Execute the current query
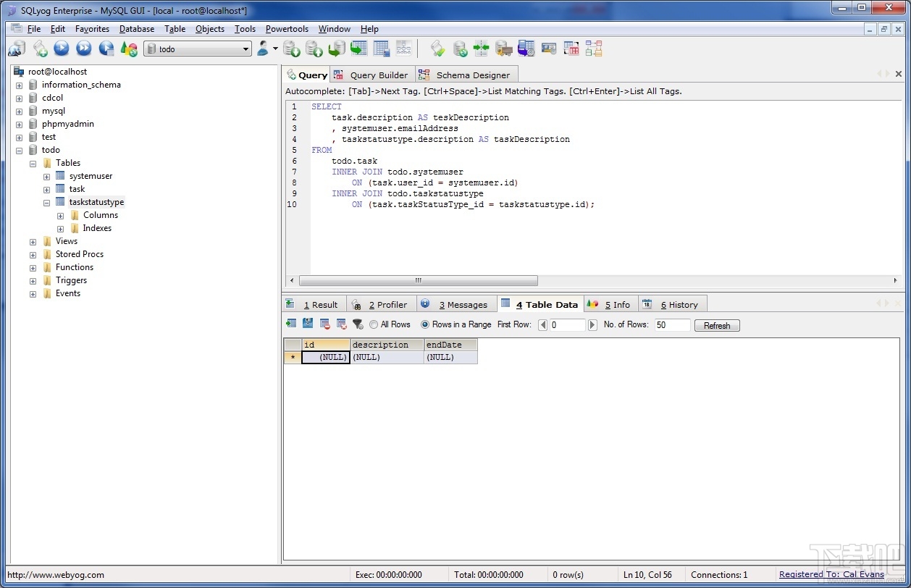Image resolution: width=911 pixels, height=588 pixels. (62, 49)
